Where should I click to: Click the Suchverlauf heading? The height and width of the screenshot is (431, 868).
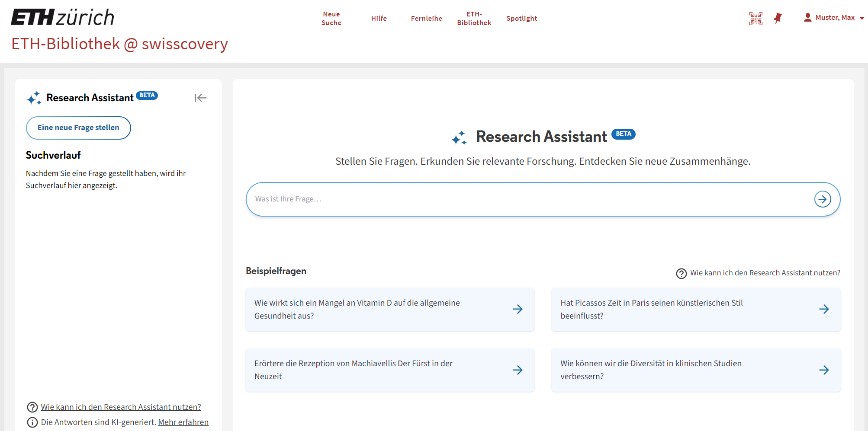(x=53, y=155)
